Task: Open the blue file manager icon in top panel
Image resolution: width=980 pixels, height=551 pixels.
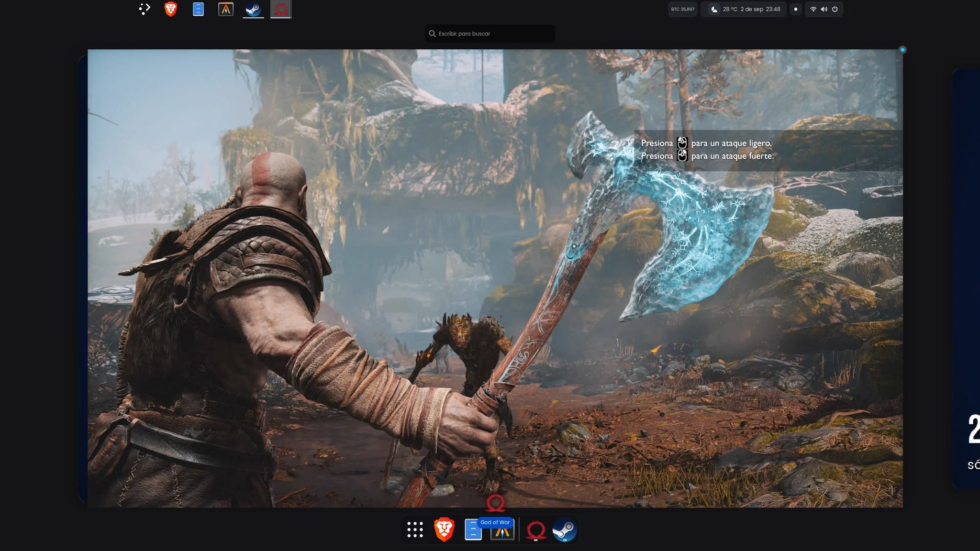Action: coord(198,9)
